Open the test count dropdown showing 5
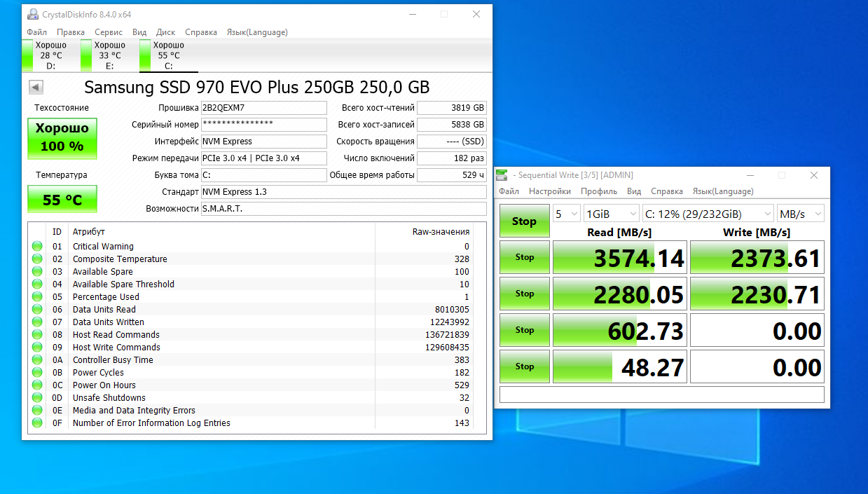 click(567, 214)
